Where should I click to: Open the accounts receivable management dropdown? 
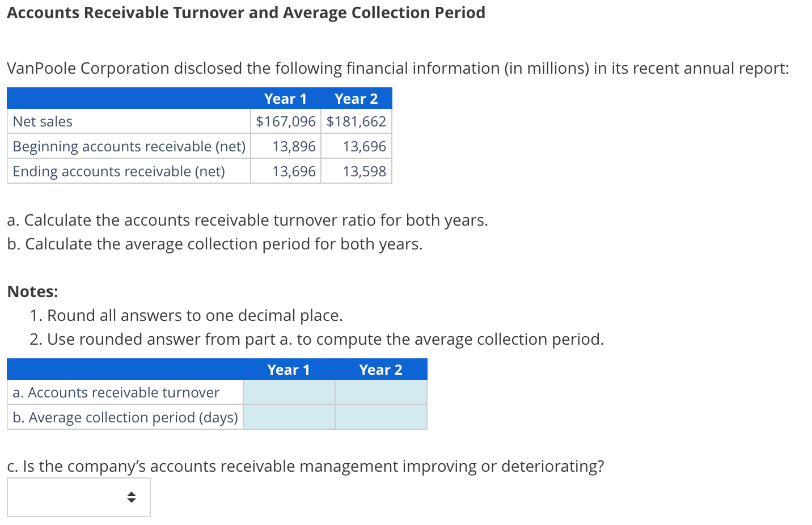78,497
